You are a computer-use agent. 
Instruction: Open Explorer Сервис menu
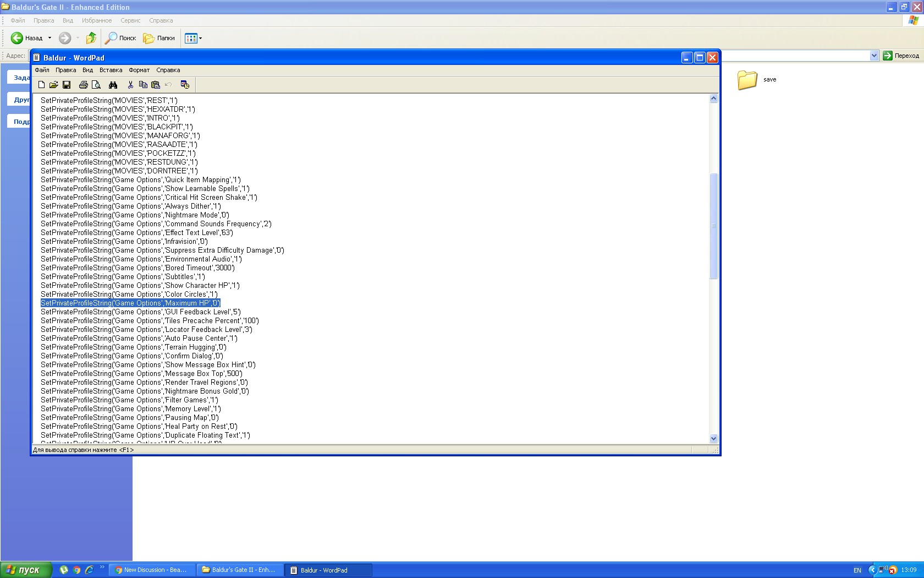[130, 20]
